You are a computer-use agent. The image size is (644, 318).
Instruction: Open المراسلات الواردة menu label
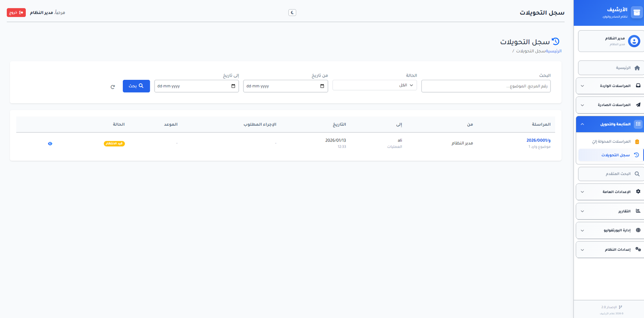click(x=615, y=86)
